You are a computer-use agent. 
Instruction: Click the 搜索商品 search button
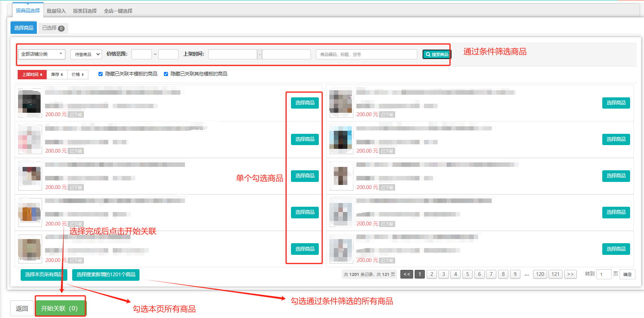436,55
